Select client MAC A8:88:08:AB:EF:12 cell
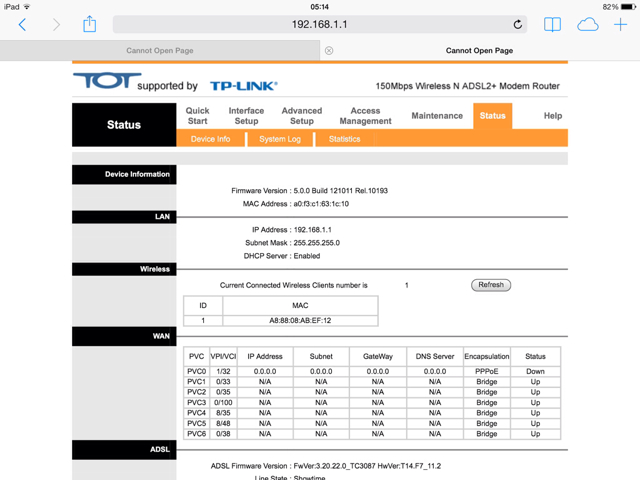 pyautogui.click(x=300, y=320)
